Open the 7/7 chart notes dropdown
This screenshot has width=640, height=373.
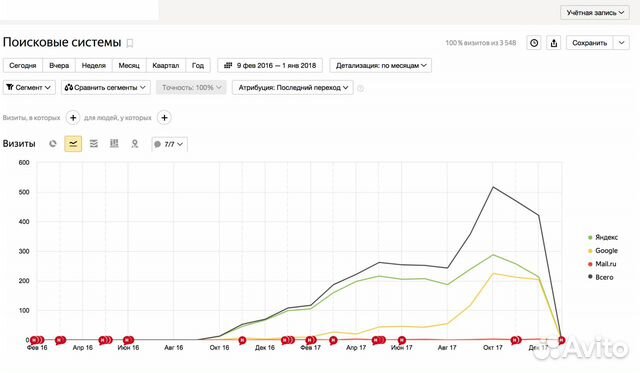[x=169, y=144]
